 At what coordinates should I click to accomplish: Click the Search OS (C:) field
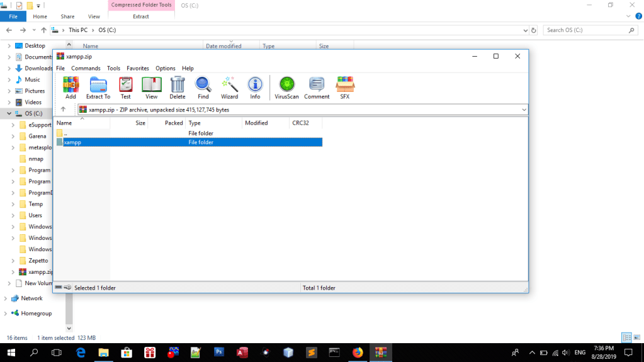pyautogui.click(x=585, y=30)
